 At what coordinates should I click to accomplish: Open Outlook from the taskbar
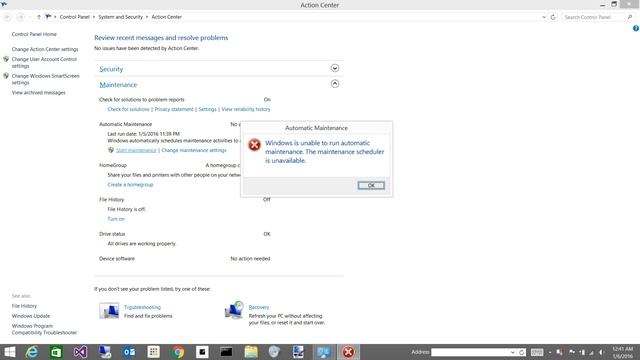tap(129, 352)
